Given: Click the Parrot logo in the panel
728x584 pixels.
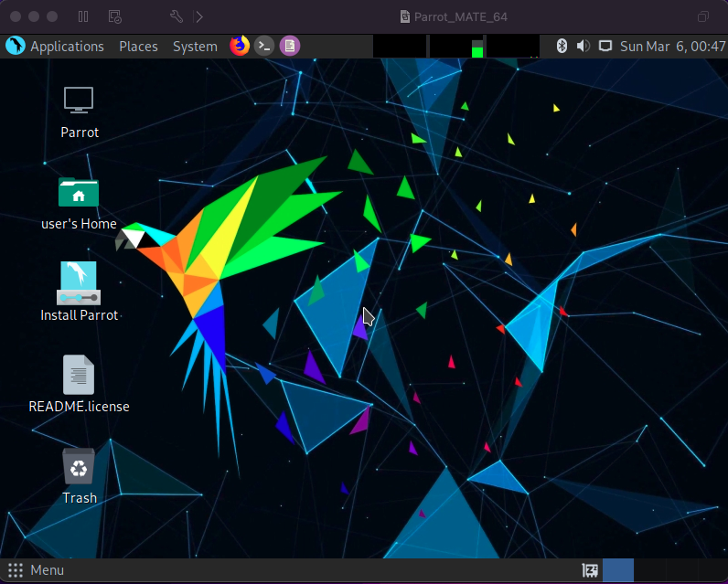Looking at the screenshot, I should click(x=16, y=46).
